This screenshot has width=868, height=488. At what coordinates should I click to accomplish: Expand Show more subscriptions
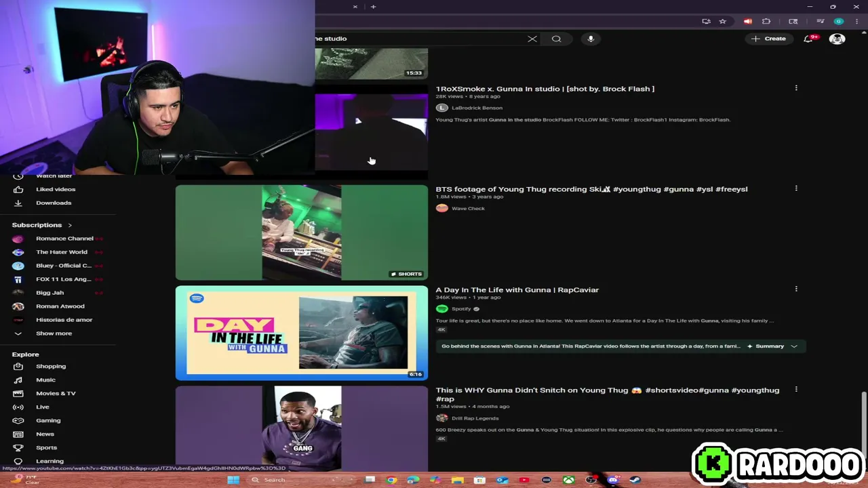click(54, 333)
